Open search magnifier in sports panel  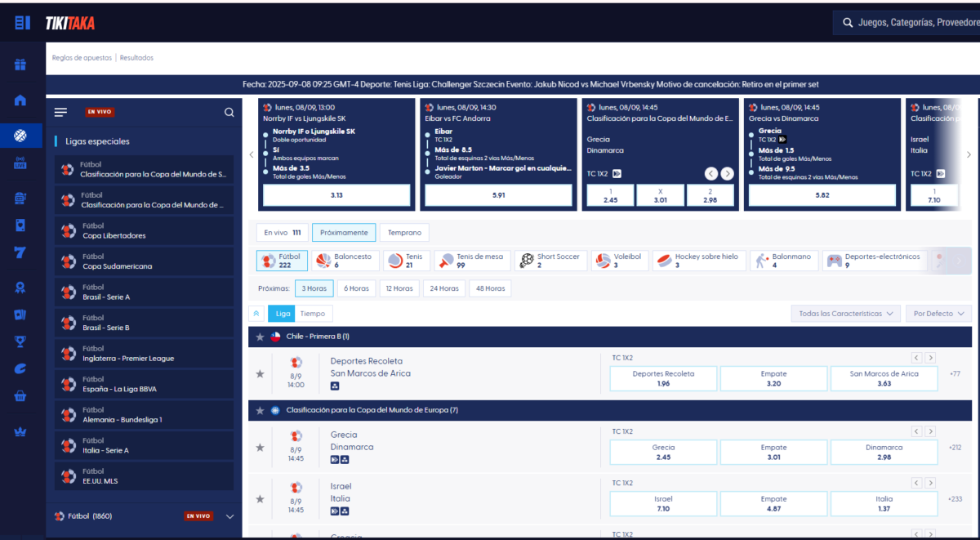click(229, 113)
